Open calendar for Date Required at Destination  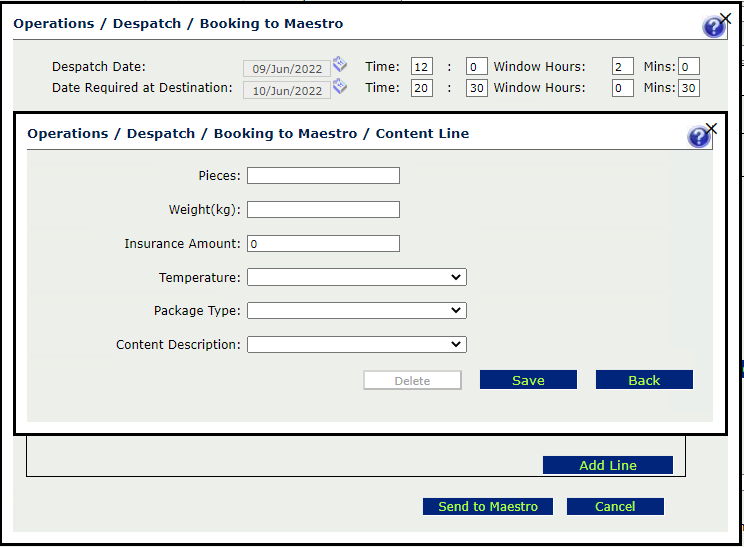coord(340,86)
